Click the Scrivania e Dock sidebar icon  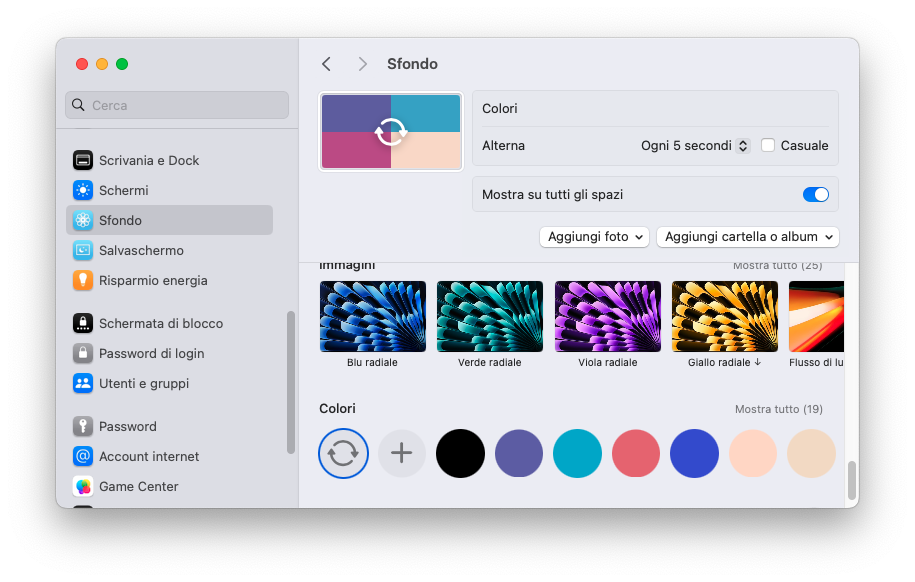coord(83,160)
